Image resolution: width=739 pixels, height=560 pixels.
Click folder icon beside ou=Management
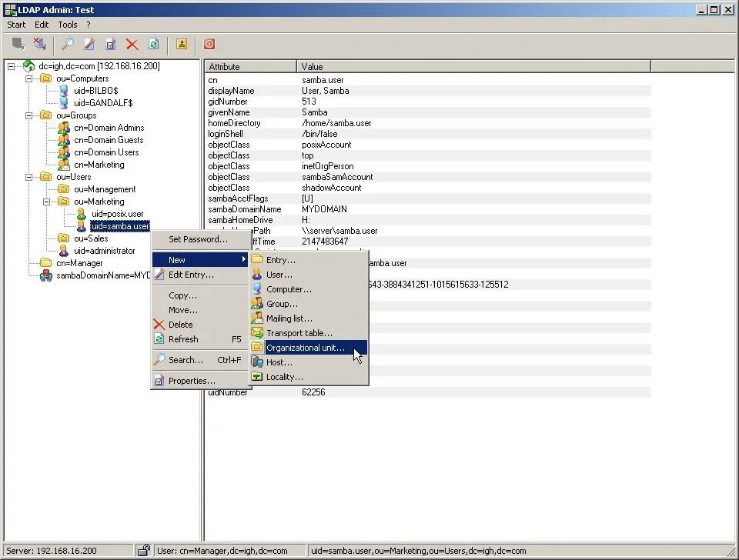click(64, 189)
